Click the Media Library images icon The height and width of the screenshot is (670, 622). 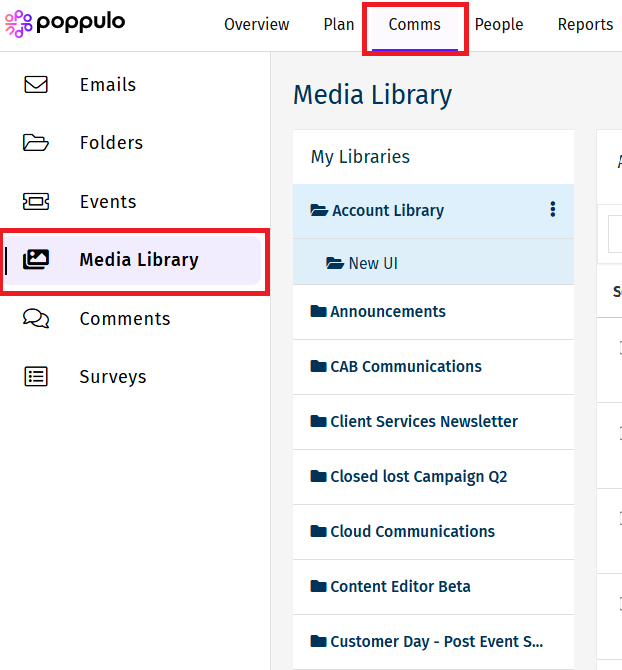pyautogui.click(x=36, y=260)
